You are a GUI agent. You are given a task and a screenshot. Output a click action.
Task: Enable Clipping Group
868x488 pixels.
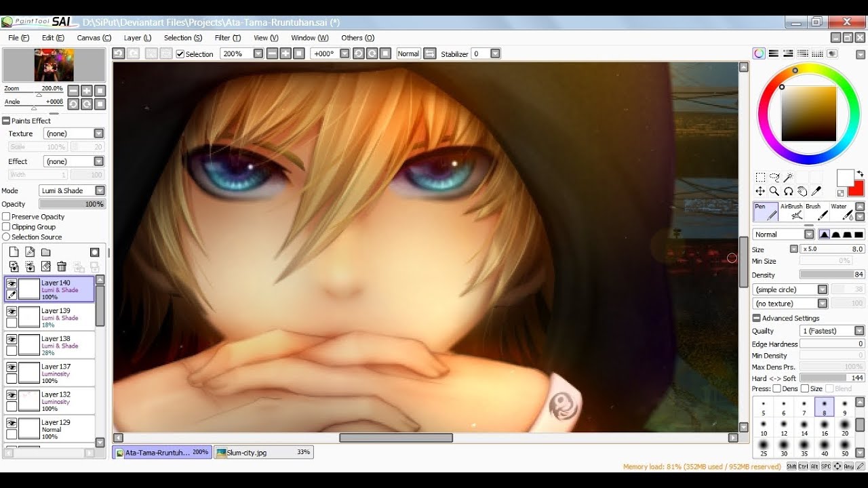pyautogui.click(x=6, y=227)
